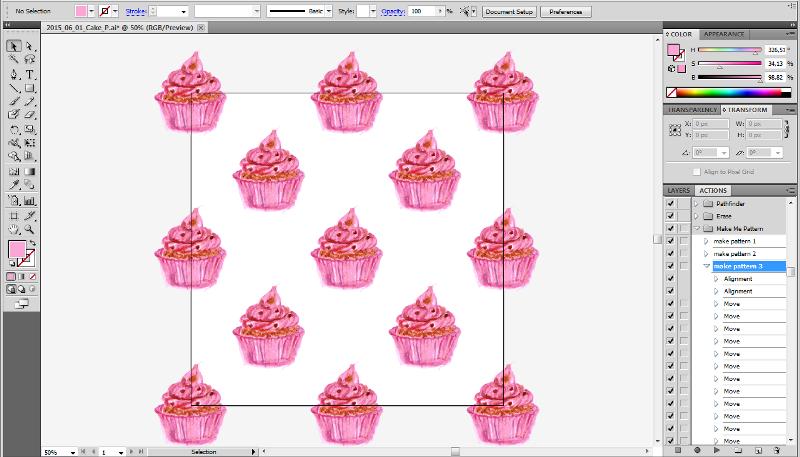This screenshot has width=800, height=457.
Task: Choose the Magic Wand tool
Action: point(14,60)
